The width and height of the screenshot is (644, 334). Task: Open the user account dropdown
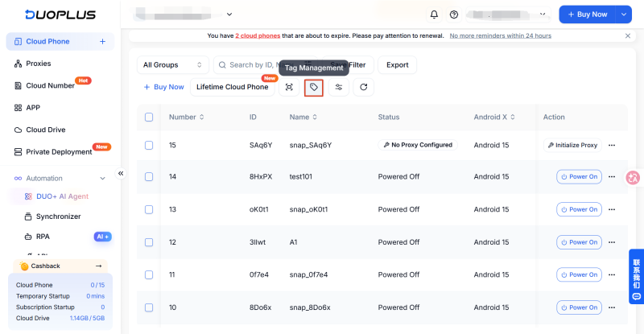click(508, 14)
